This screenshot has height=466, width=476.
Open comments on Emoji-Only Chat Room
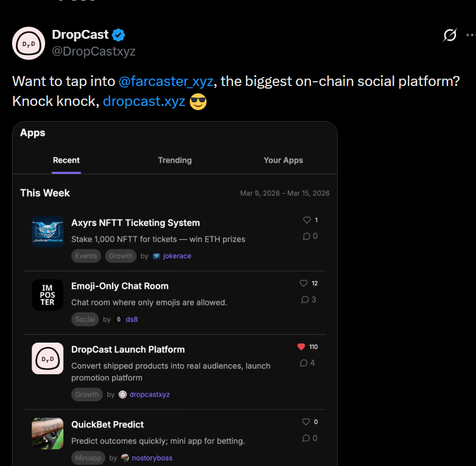[305, 300]
